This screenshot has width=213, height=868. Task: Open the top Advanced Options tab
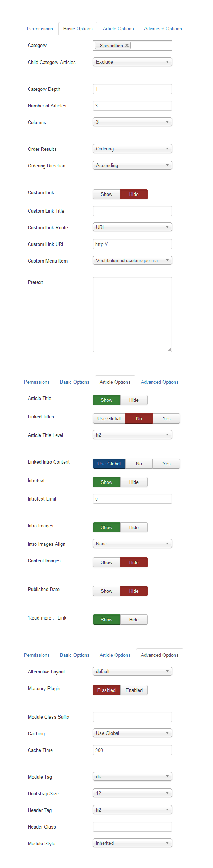(163, 29)
